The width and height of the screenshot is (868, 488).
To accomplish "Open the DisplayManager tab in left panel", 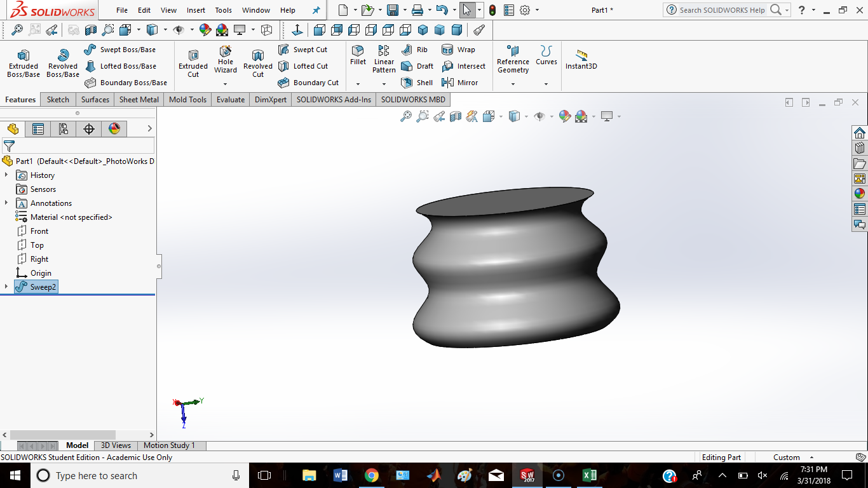I will tap(114, 129).
